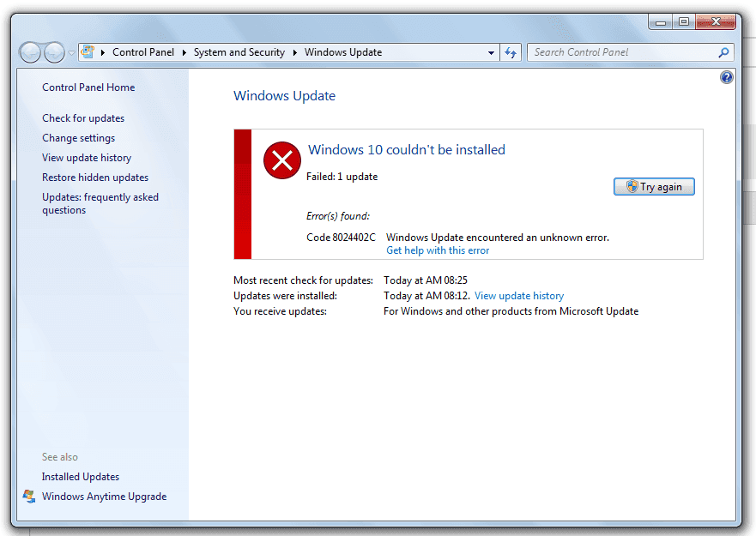Open Get help with this error
The height and width of the screenshot is (536, 756).
[437, 250]
